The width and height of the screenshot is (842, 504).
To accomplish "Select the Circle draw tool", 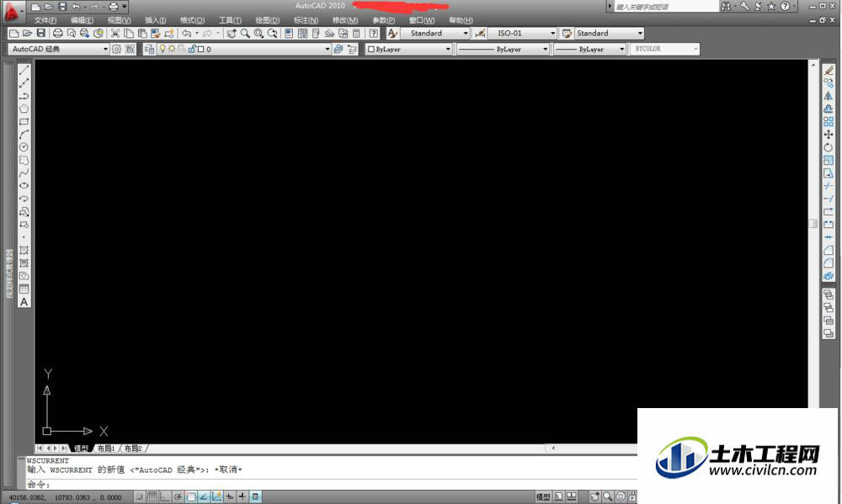I will [x=24, y=147].
